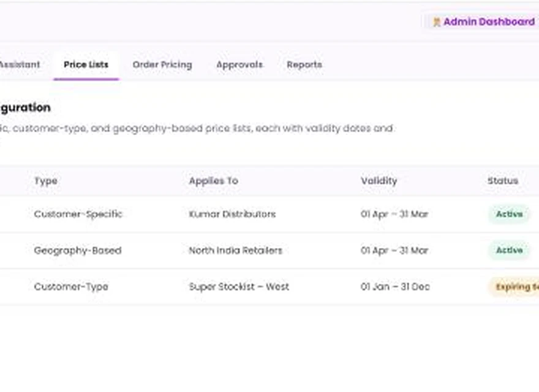Open the Admin Dashboard button

click(481, 21)
